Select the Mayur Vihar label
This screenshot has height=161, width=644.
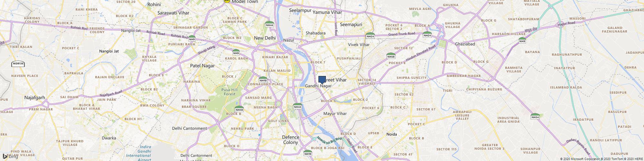[335, 114]
